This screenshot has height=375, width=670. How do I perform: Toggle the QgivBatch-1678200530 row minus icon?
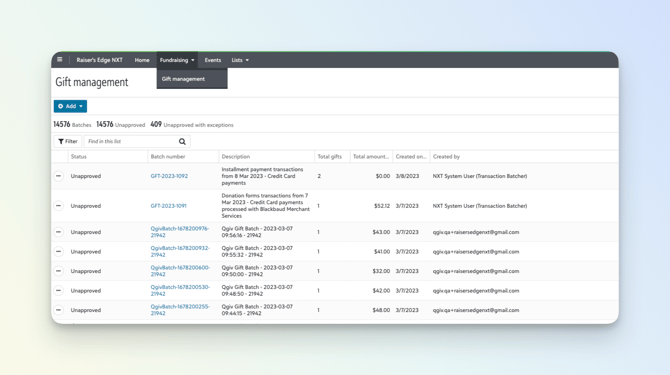coord(59,290)
